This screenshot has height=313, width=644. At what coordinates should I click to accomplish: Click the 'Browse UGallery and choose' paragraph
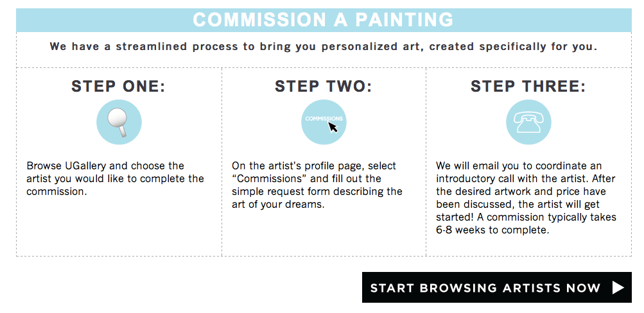pyautogui.click(x=116, y=179)
